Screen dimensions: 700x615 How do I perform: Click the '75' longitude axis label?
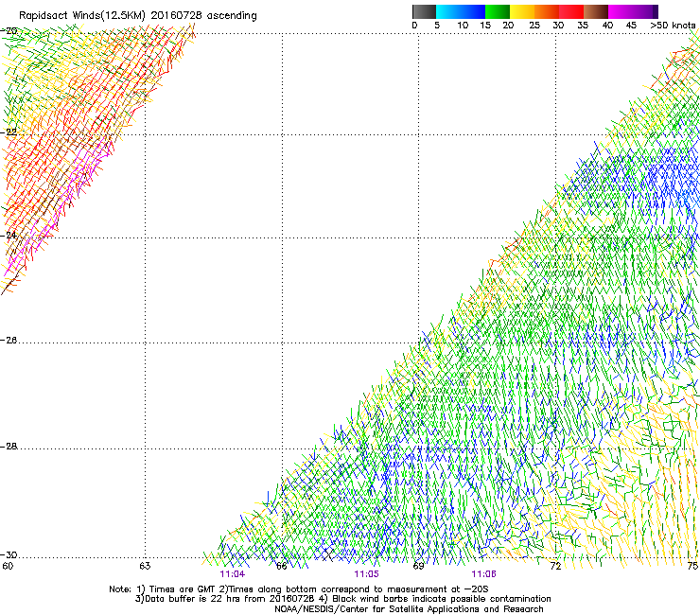(692, 567)
